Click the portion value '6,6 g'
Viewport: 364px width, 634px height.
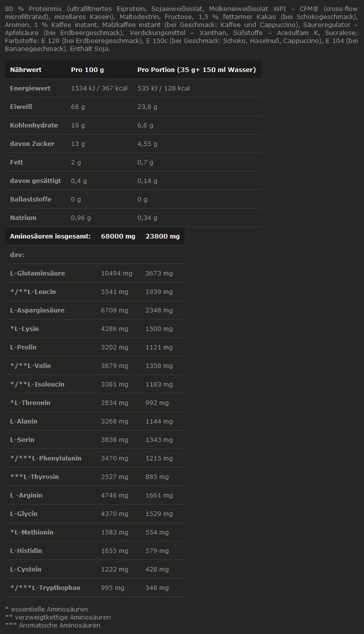[x=146, y=125]
